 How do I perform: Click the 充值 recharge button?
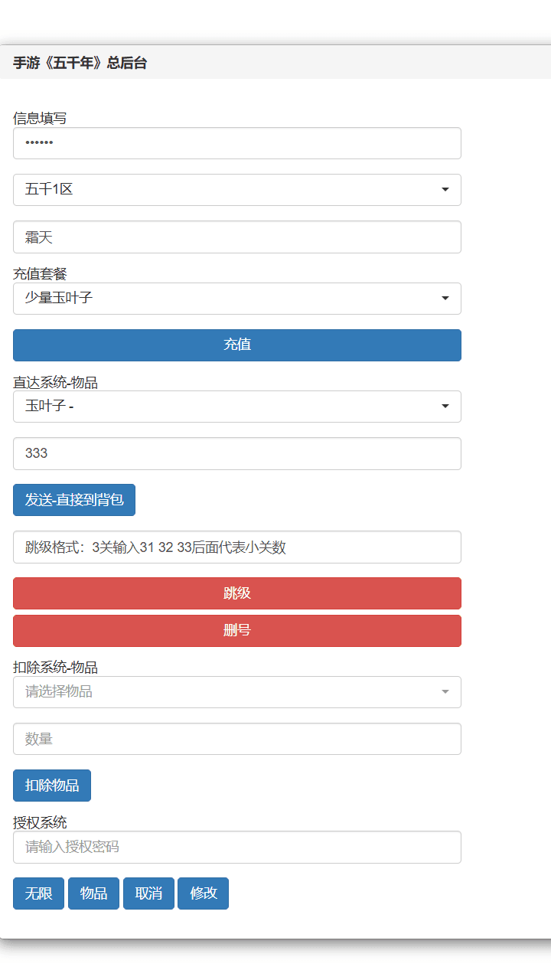236,345
